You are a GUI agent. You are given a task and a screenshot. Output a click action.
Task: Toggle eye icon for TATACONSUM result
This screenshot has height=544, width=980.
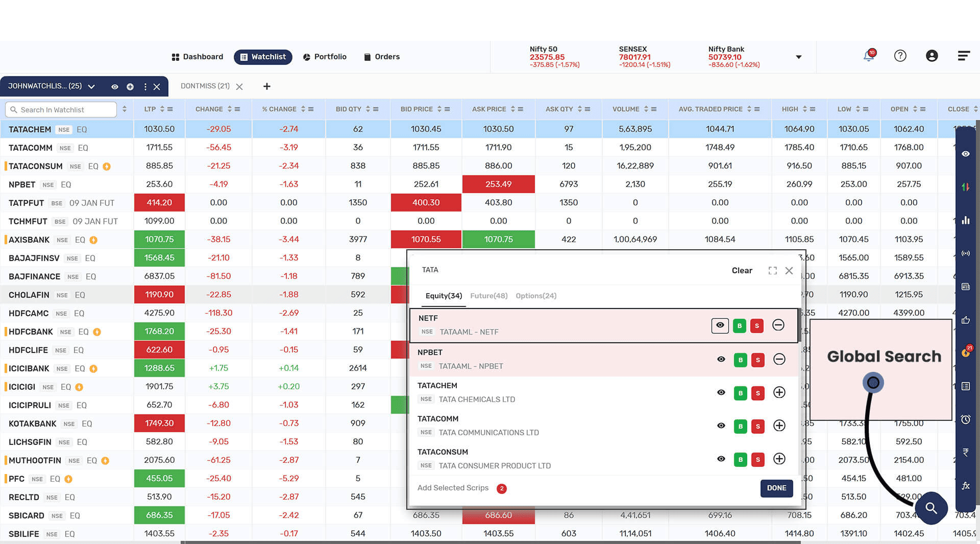pos(721,459)
